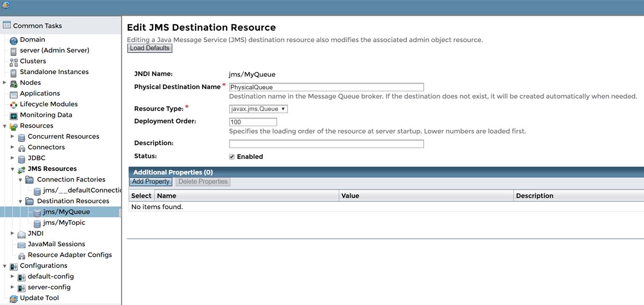Click the Applications icon
644x305 pixels.
pyautogui.click(x=14, y=93)
